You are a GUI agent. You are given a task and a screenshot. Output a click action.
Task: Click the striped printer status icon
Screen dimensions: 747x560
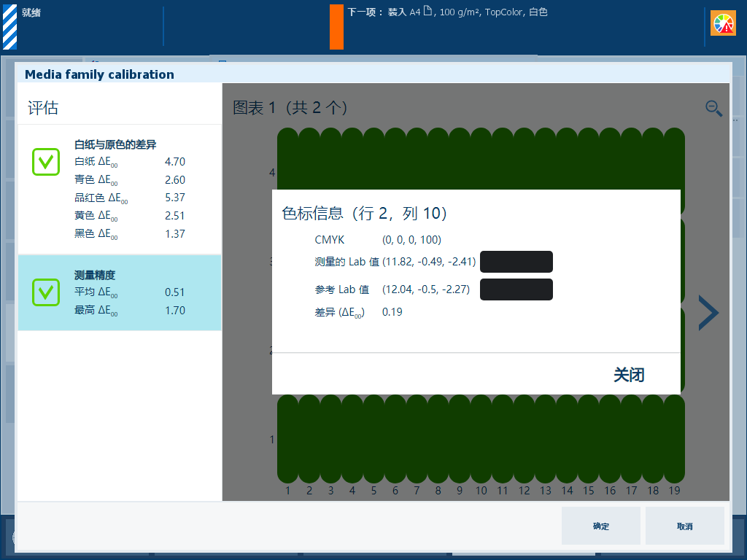pyautogui.click(x=9, y=27)
